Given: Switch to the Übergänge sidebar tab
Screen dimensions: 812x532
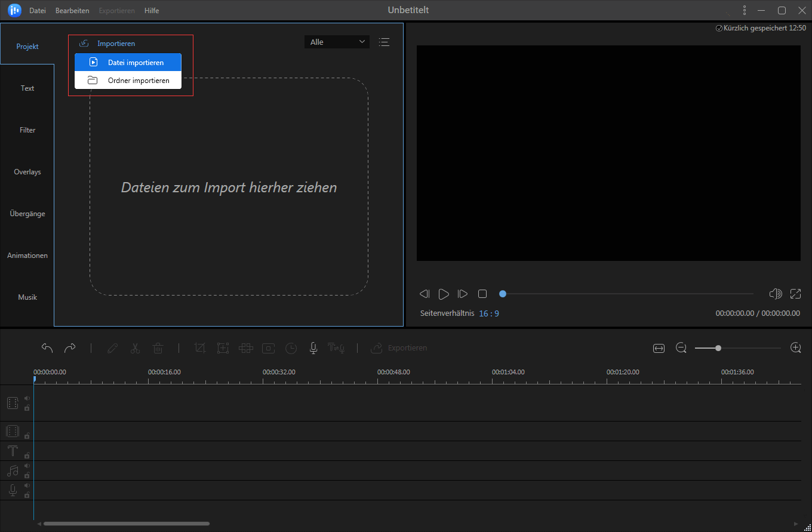Looking at the screenshot, I should pyautogui.click(x=27, y=213).
